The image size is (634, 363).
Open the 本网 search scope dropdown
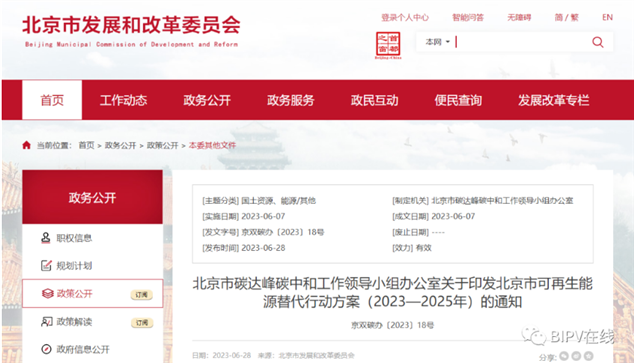point(437,42)
